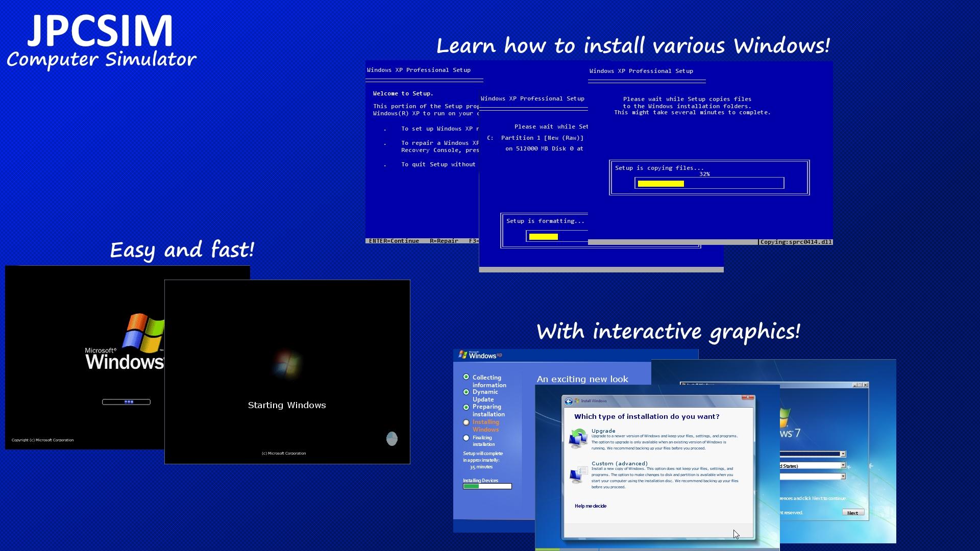Select the Installing Windows step radio button
This screenshot has height=551, width=980.
point(466,422)
